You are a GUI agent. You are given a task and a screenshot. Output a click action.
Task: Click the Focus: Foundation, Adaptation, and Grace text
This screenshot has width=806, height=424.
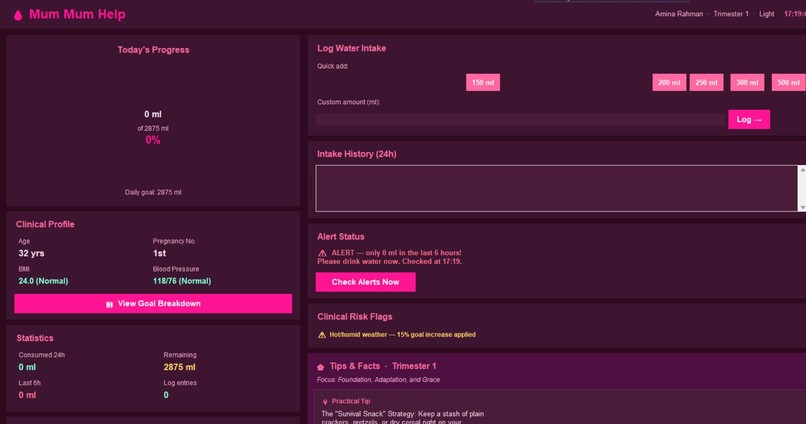click(x=378, y=380)
